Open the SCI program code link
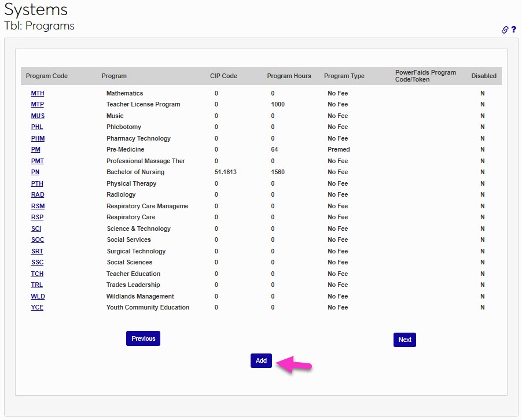This screenshot has height=420, width=522. (36, 229)
